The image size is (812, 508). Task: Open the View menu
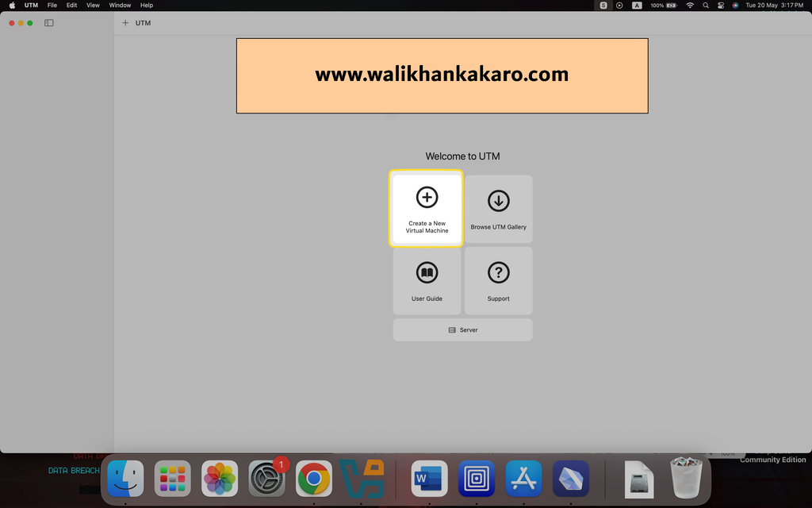click(x=93, y=6)
